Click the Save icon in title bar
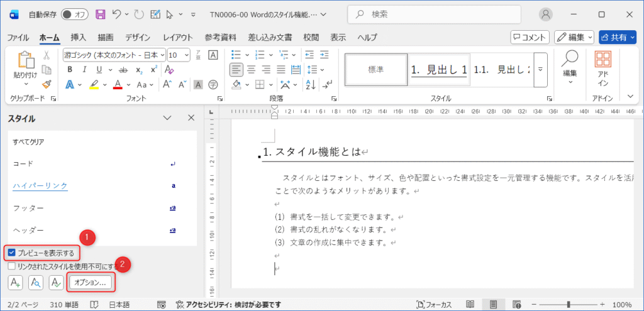Screen dimensions: 644x311 point(101,14)
